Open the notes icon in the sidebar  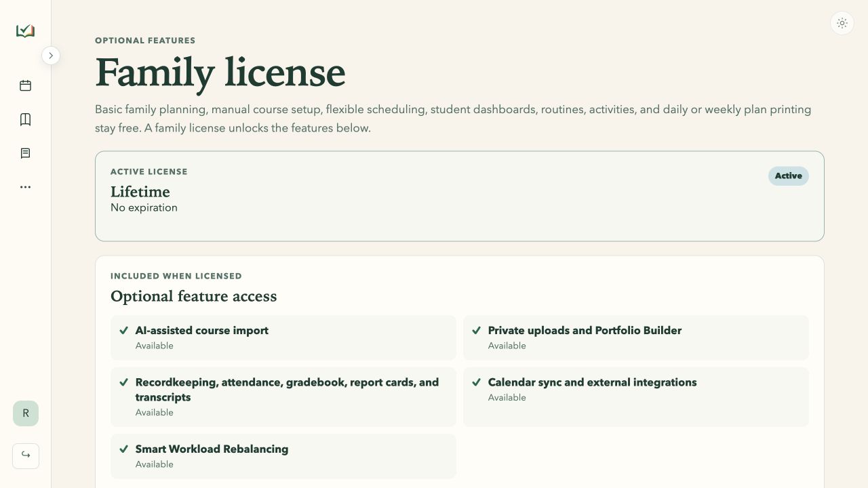click(26, 153)
